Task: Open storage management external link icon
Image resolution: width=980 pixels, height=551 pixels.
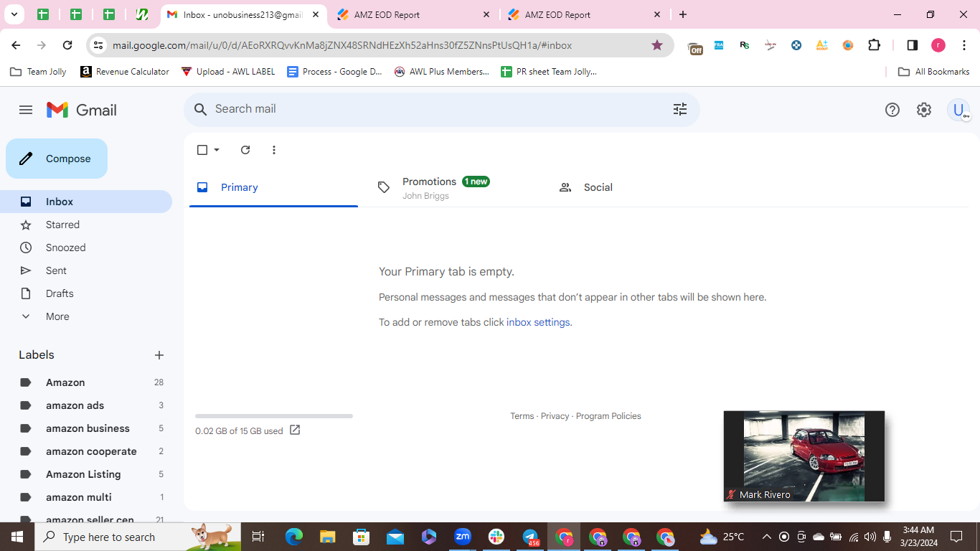Action: point(295,430)
